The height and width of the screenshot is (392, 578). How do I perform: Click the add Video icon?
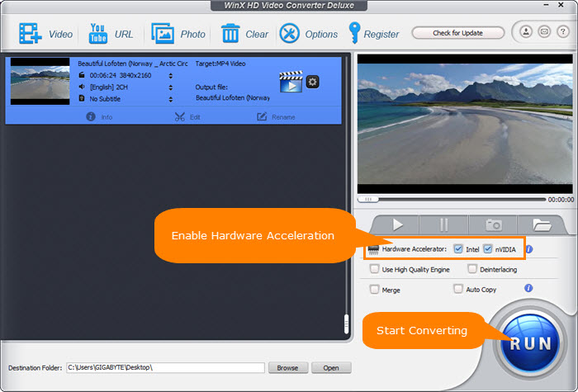[31, 34]
